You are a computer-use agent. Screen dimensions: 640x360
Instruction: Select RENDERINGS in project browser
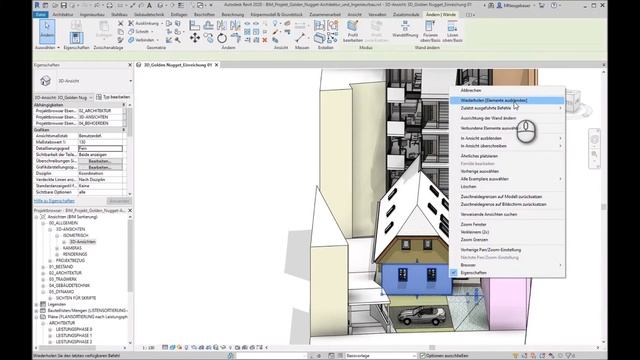tap(75, 254)
